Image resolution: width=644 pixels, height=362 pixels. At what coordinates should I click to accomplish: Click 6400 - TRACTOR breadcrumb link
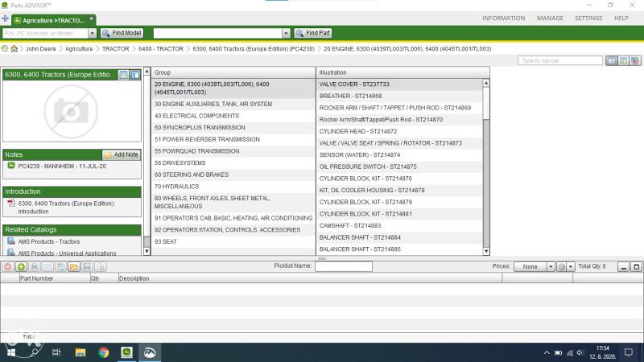point(161,48)
